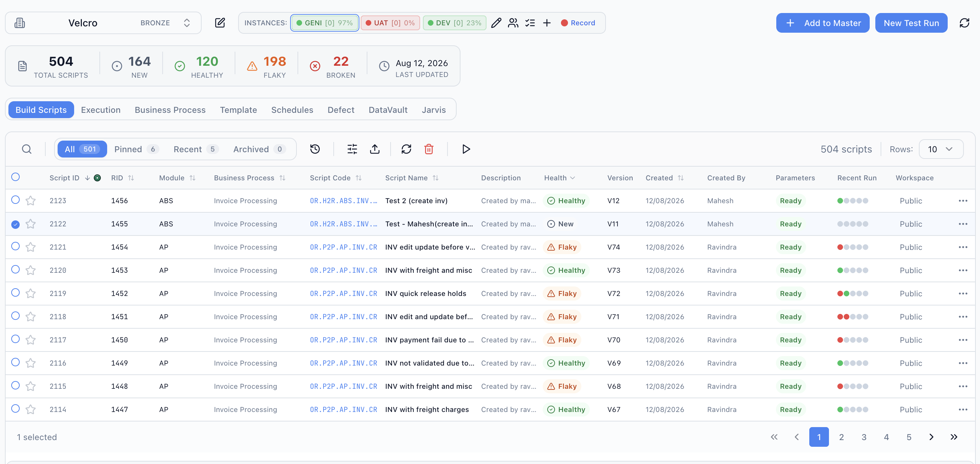This screenshot has height=464, width=980.
Task: Click the Flaky health badge on script 2117
Action: tap(562, 340)
